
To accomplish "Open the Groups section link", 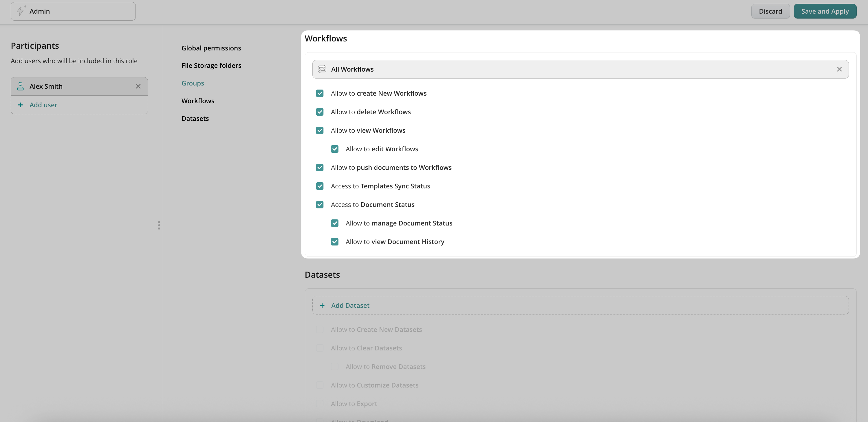I will pos(193,83).
